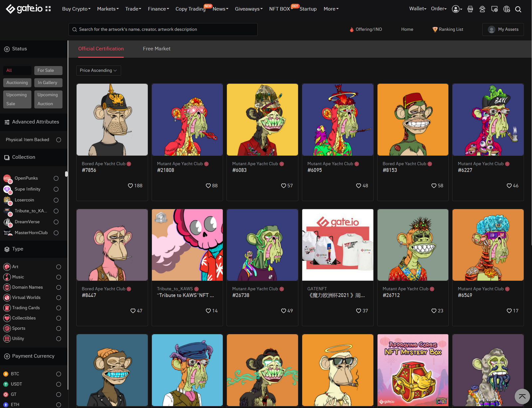Click the Losercoin collection avatar icon

pyautogui.click(x=7, y=200)
